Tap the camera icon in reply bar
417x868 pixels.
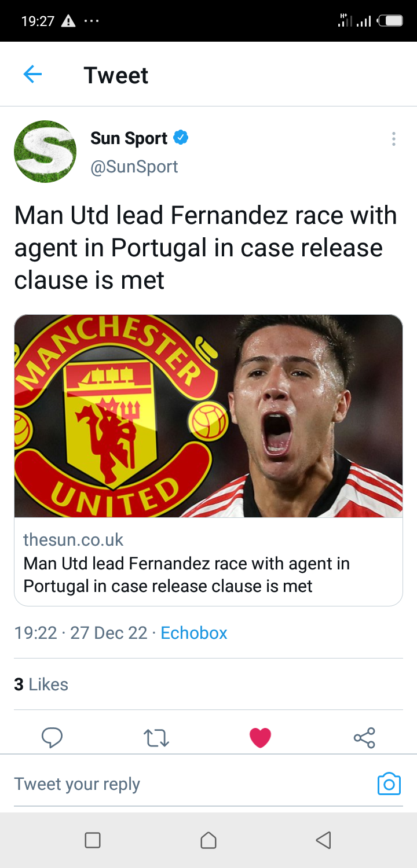coord(389,784)
